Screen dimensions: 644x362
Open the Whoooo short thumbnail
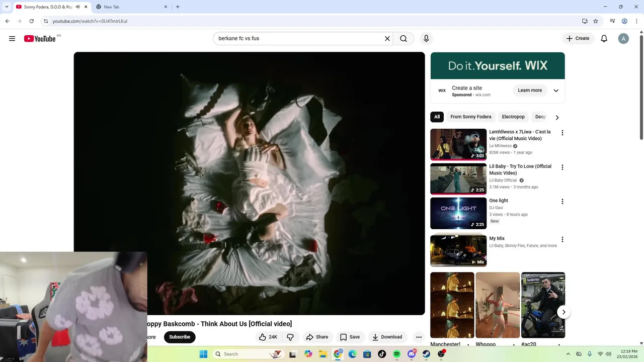pyautogui.click(x=498, y=305)
